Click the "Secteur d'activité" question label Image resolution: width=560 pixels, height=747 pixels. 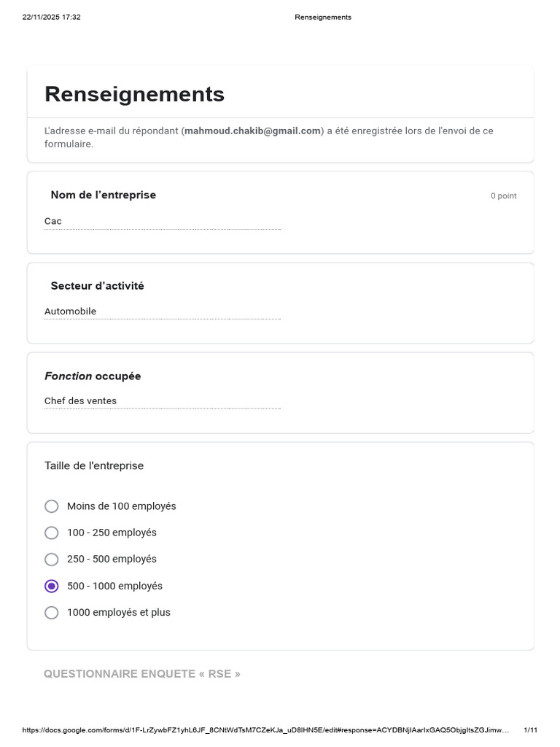[x=97, y=286]
